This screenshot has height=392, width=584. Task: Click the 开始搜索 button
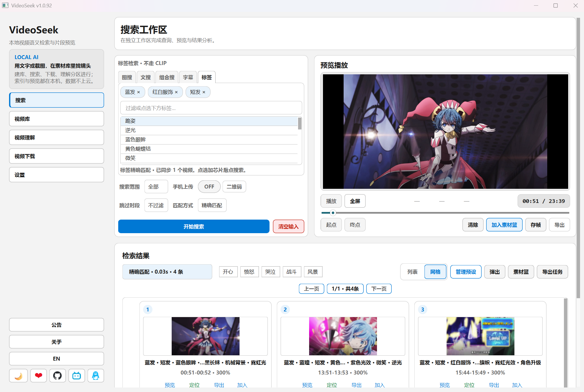(x=194, y=226)
